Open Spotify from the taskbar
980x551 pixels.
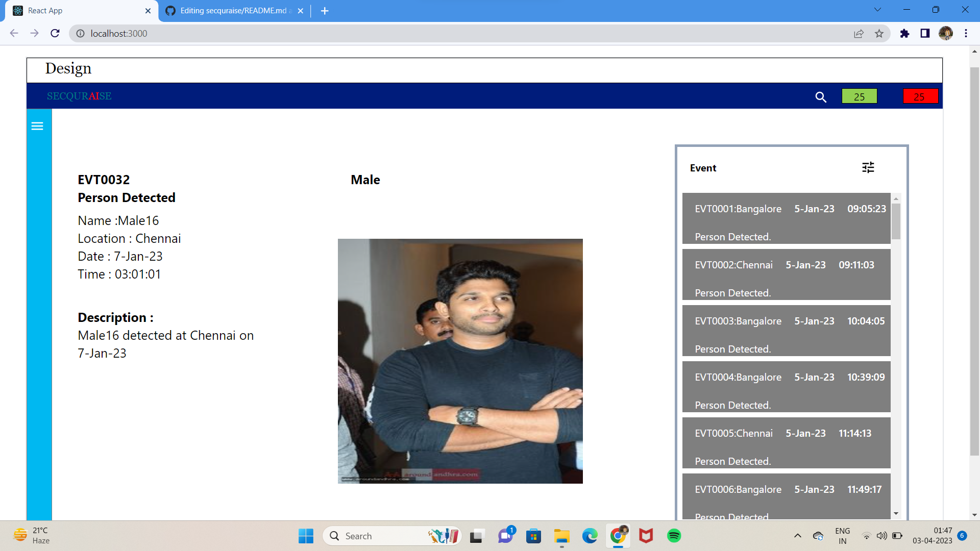click(674, 536)
